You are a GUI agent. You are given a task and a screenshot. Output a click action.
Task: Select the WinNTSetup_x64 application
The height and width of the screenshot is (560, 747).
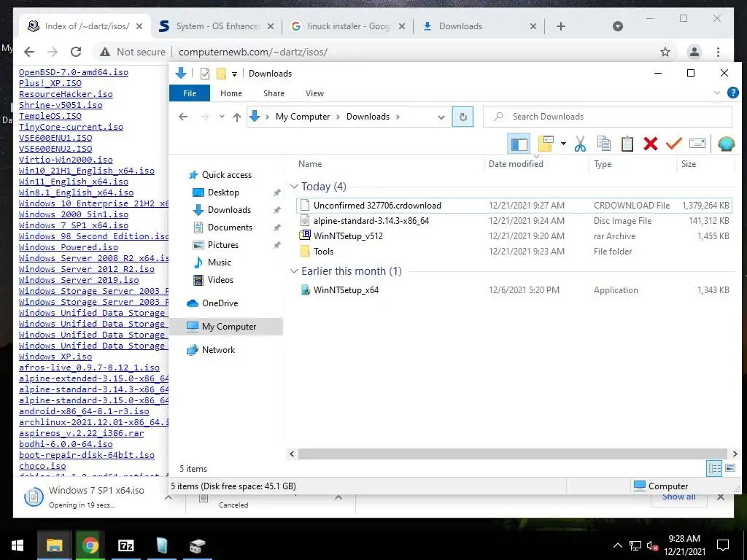coord(514,290)
